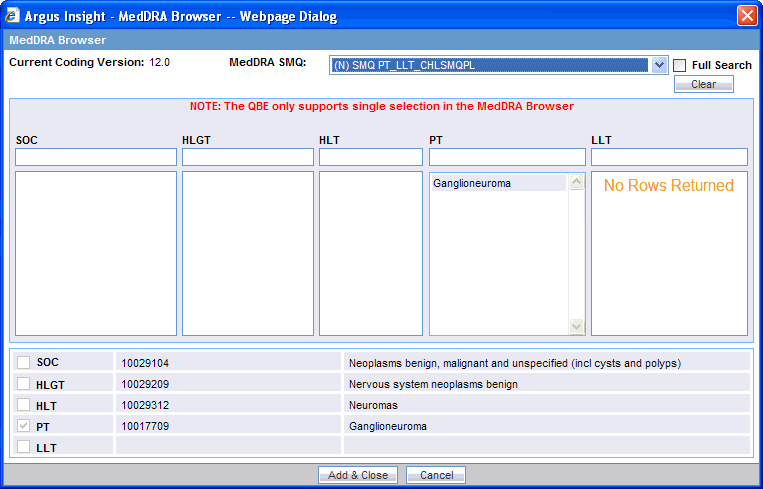Focus the HLGT search field

tap(248, 157)
